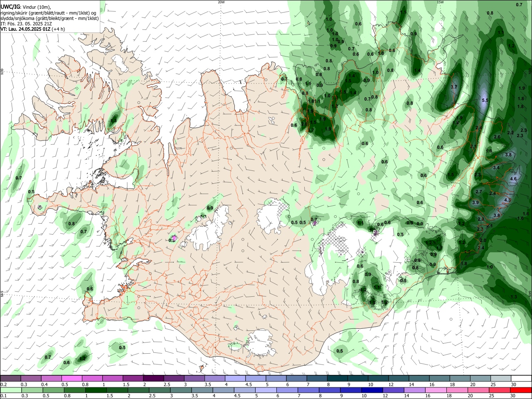532x399 pixels.
Task: Select the darkest green swatch labeled 1, lower legend
Action: coord(96,390)
